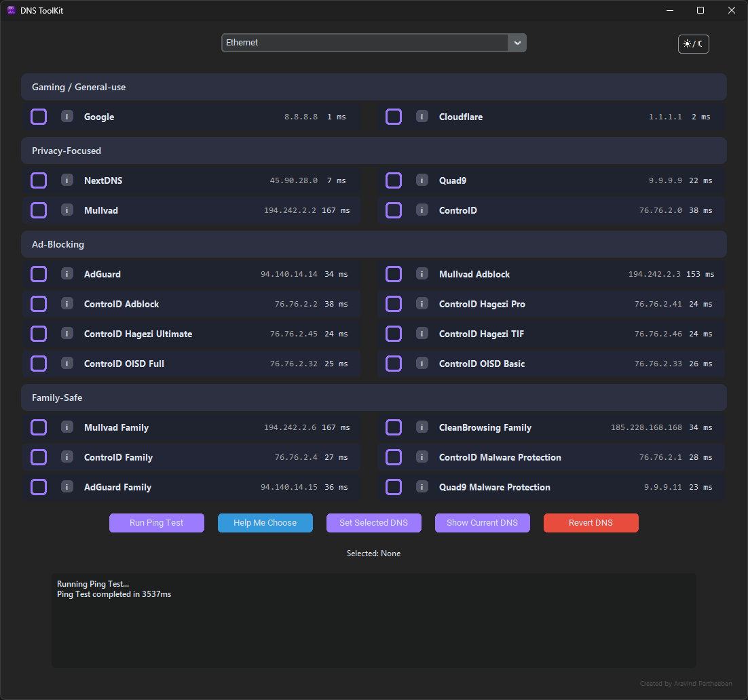
Task: Open Mullvad Adblock info icon
Action: (422, 274)
